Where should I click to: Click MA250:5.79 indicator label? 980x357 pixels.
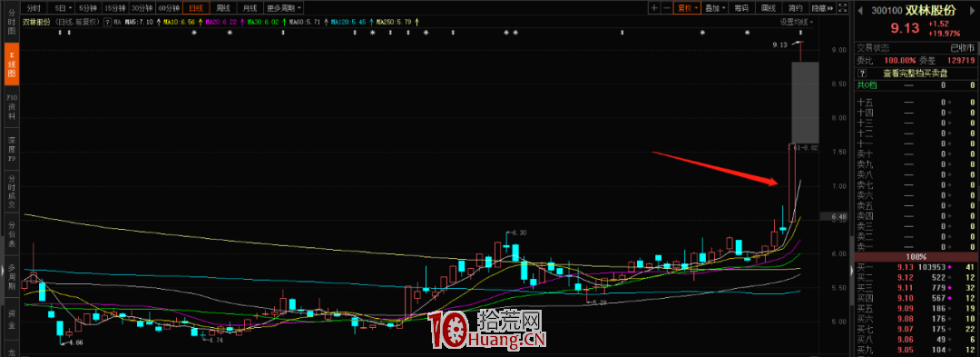(394, 22)
